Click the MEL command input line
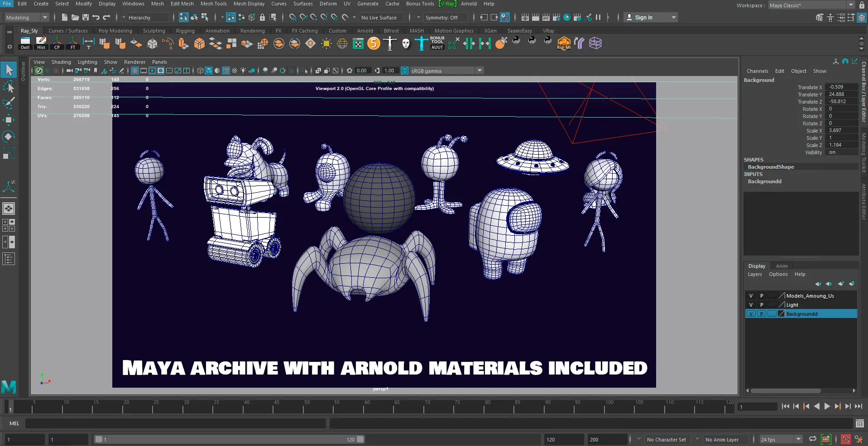Screen dimensions: 868x446 (x=176, y=423)
